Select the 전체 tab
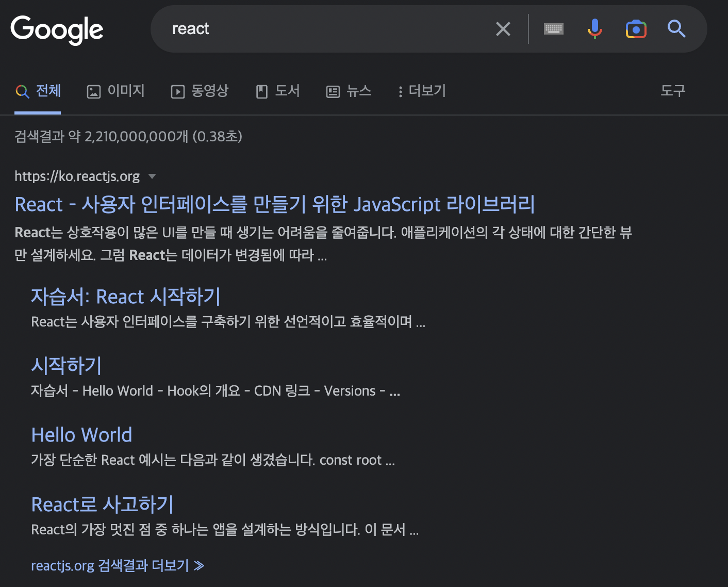The image size is (728, 587). pyautogui.click(x=38, y=91)
